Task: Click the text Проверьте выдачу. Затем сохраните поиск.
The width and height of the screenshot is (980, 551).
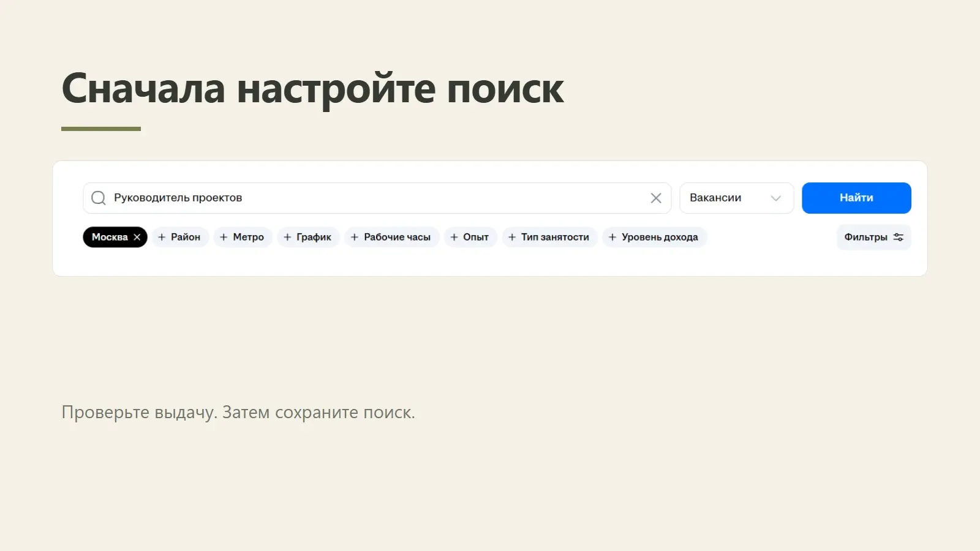Action: (x=238, y=412)
